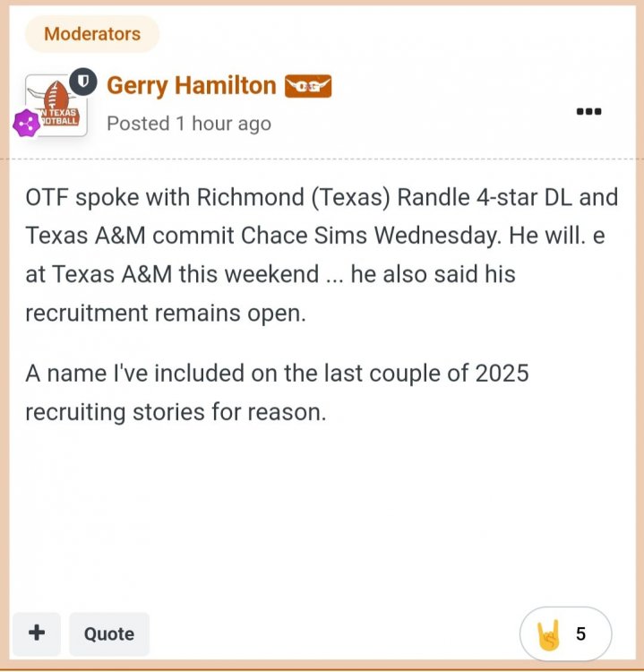The width and height of the screenshot is (644, 672).
Task: Open the Texas football avatar image
Action: tap(56, 106)
